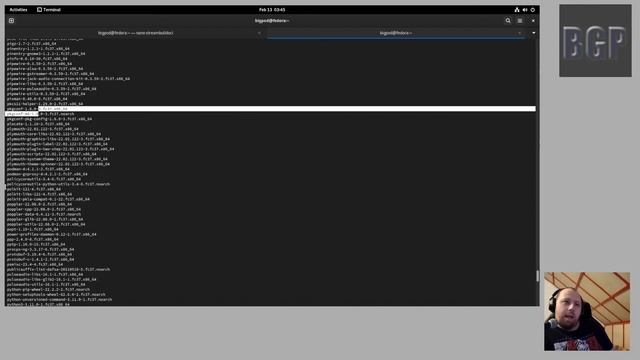Click the pinentry-gnome3 package line

pyautogui.click(x=46, y=53)
